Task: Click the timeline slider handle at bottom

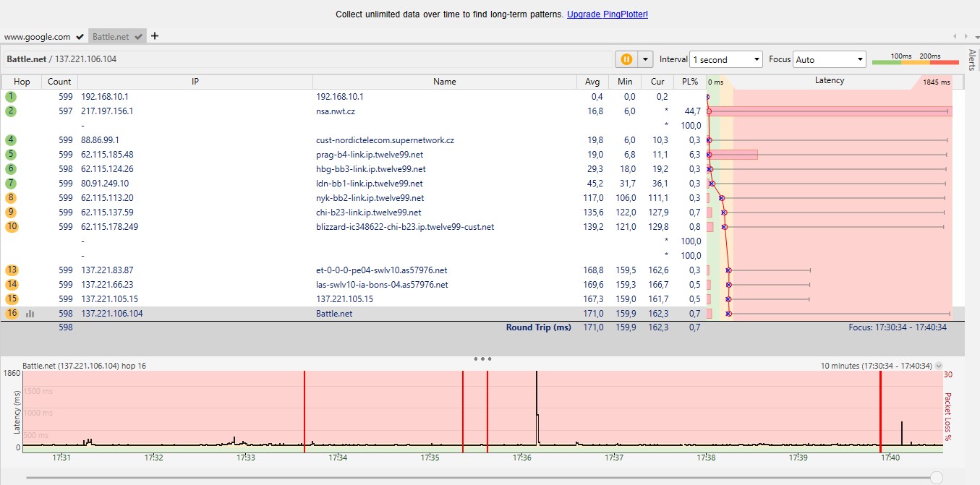Action: pyautogui.click(x=937, y=477)
